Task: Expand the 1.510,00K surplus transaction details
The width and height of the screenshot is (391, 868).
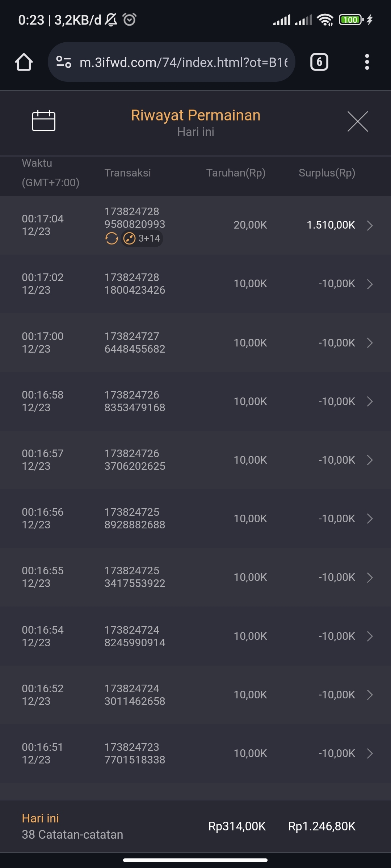Action: pyautogui.click(x=370, y=225)
